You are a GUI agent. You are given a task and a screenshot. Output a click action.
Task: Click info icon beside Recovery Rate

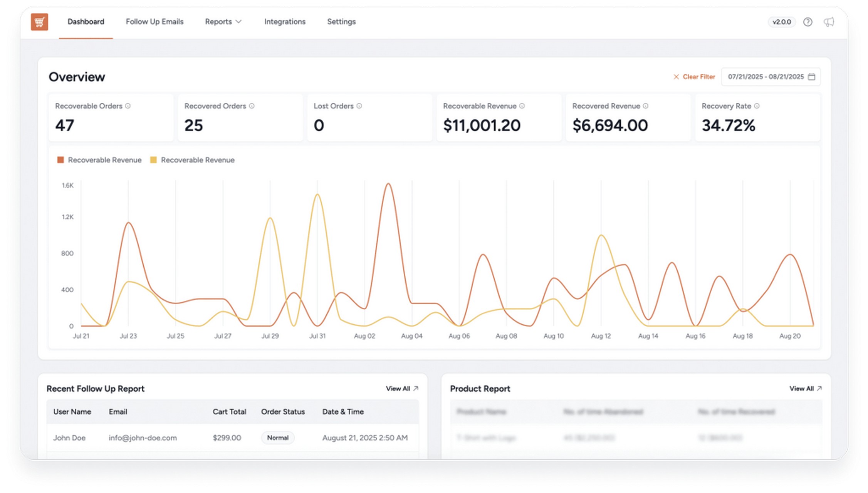pyautogui.click(x=757, y=106)
